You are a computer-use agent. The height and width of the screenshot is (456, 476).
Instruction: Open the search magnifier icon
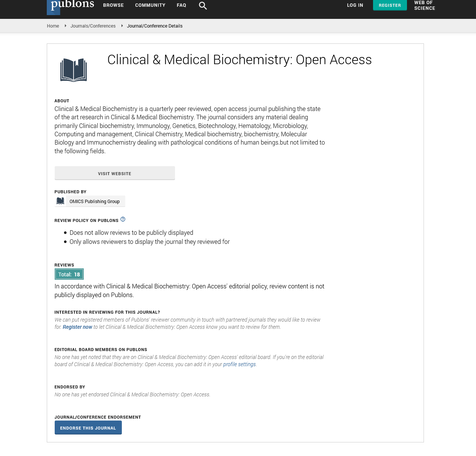click(203, 6)
